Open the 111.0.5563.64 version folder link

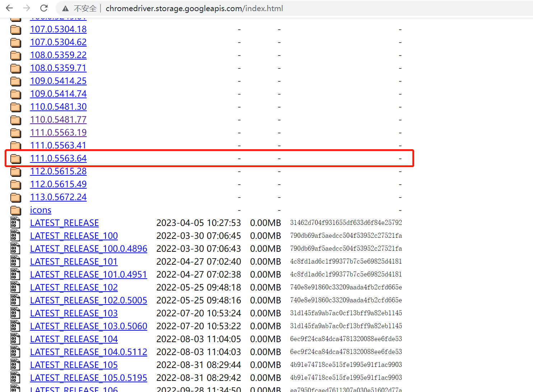pyautogui.click(x=58, y=158)
